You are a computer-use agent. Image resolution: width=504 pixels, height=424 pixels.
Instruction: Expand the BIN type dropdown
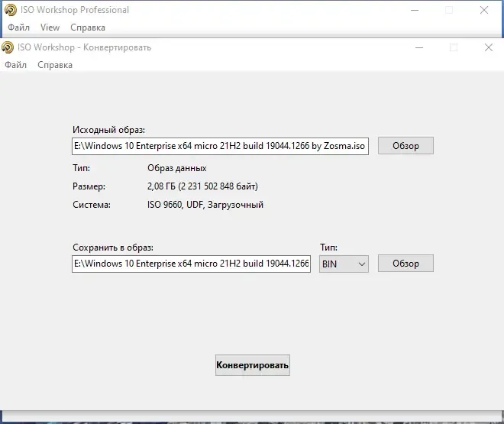tap(344, 264)
